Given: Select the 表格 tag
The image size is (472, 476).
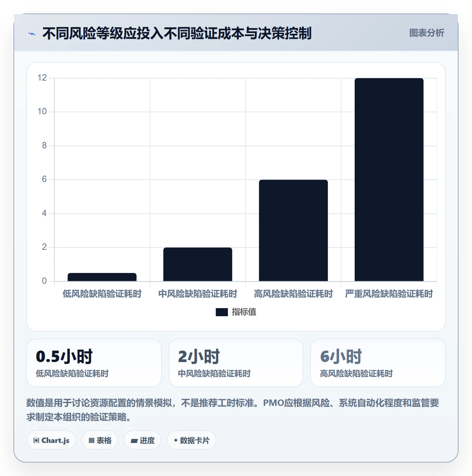Looking at the screenshot, I should (x=100, y=440).
